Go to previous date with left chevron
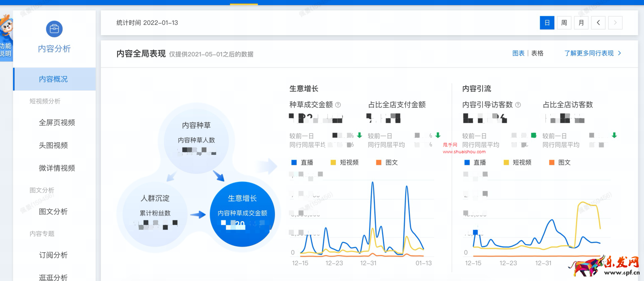The width and height of the screenshot is (644, 281). [598, 23]
